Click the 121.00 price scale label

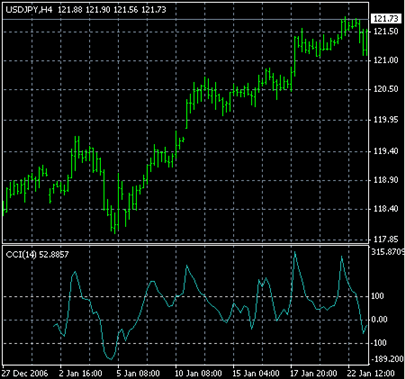(x=386, y=60)
